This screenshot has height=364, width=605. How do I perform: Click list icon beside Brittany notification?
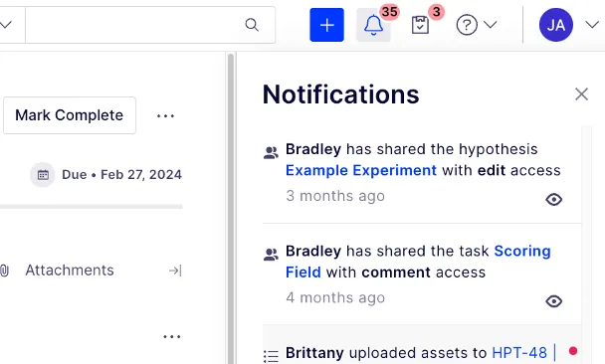pos(271,356)
